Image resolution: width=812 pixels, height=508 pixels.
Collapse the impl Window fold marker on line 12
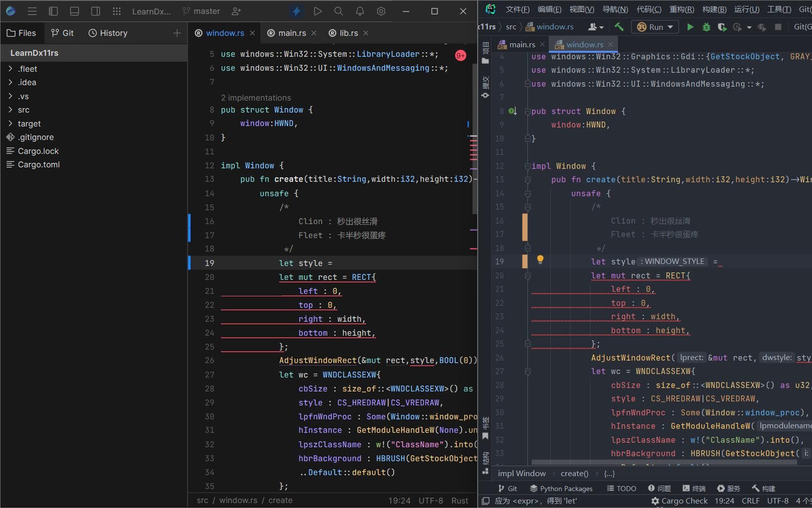point(527,166)
